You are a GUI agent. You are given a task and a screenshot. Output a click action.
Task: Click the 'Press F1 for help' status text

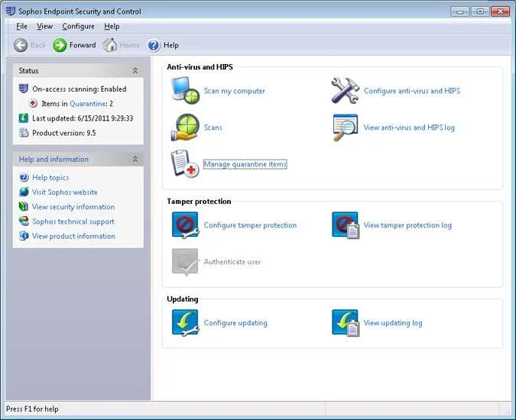pyautogui.click(x=32, y=409)
